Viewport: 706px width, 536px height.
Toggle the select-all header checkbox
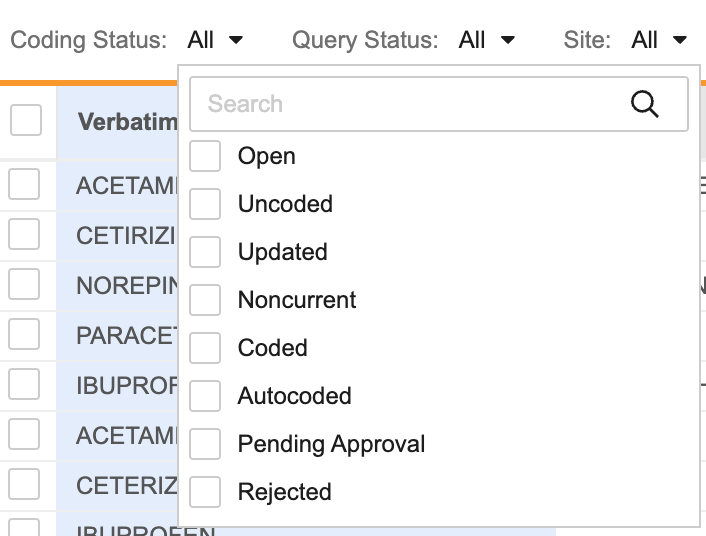[x=25, y=121]
